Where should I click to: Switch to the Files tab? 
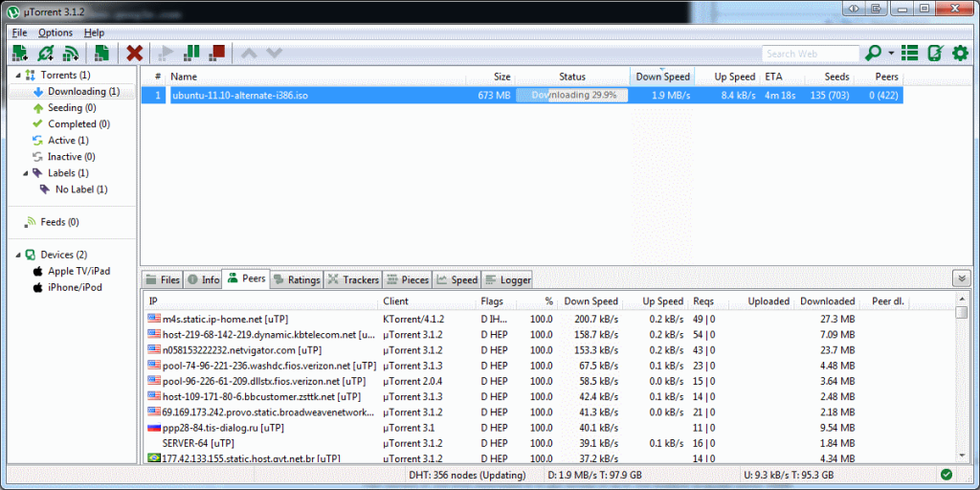[163, 280]
